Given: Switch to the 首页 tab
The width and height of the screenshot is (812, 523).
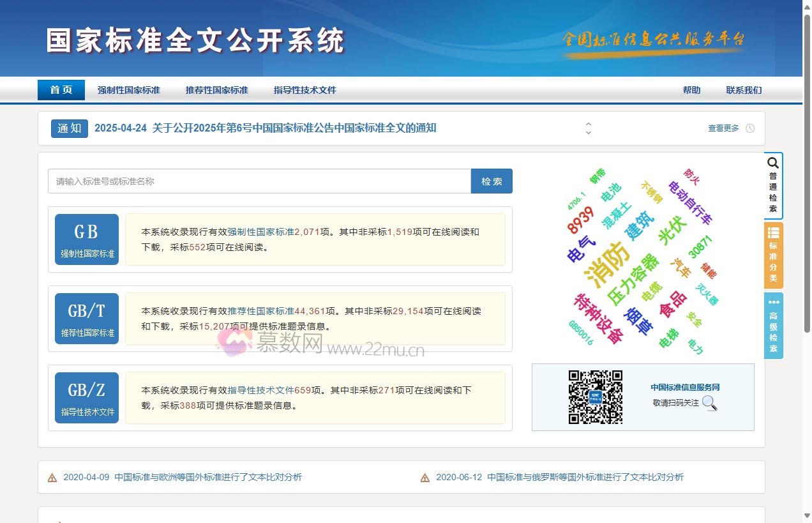Looking at the screenshot, I should pyautogui.click(x=61, y=90).
